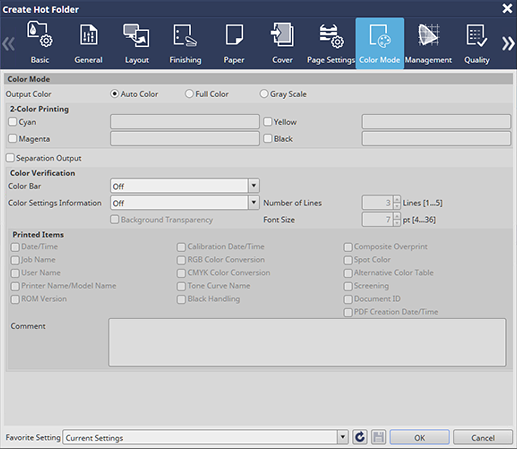Show more tabs with right chevron
This screenshot has width=517, height=449.
[x=508, y=43]
